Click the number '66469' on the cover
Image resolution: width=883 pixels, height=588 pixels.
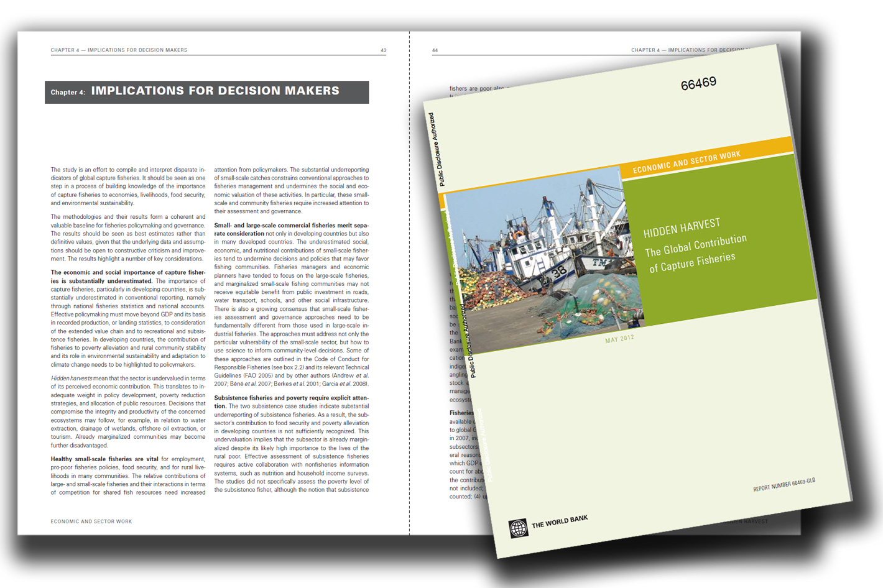(698, 84)
